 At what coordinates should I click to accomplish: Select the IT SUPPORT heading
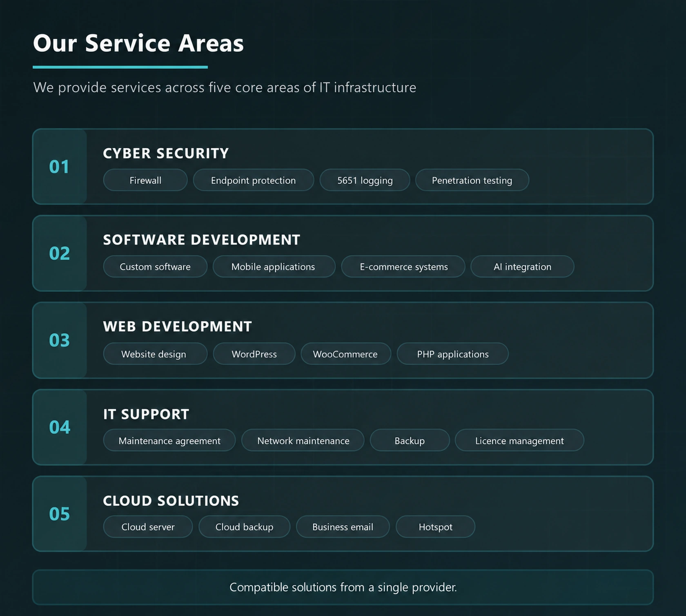tap(146, 414)
